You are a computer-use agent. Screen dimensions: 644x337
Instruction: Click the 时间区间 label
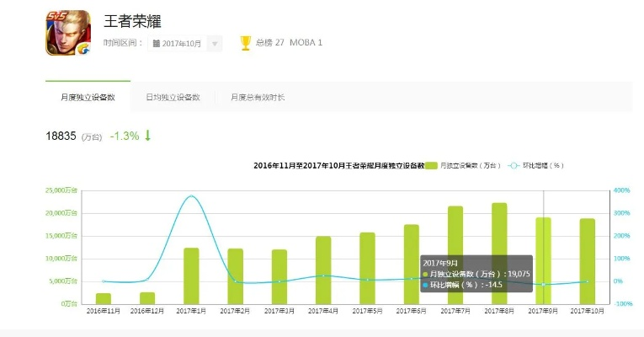tap(123, 43)
